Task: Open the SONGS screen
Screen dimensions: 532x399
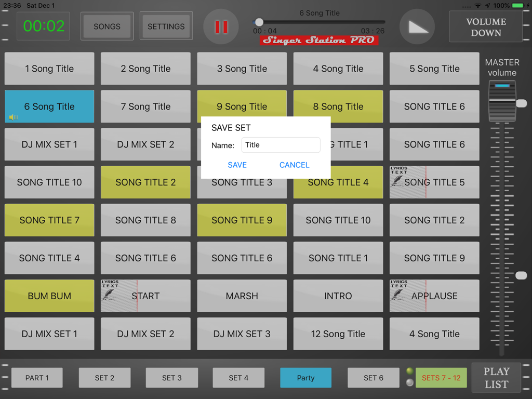Action: 107,25
